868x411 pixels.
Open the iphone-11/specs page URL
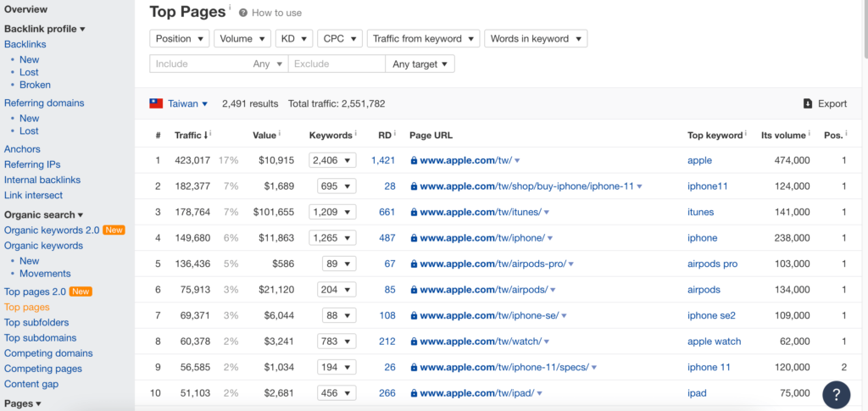[504, 367]
